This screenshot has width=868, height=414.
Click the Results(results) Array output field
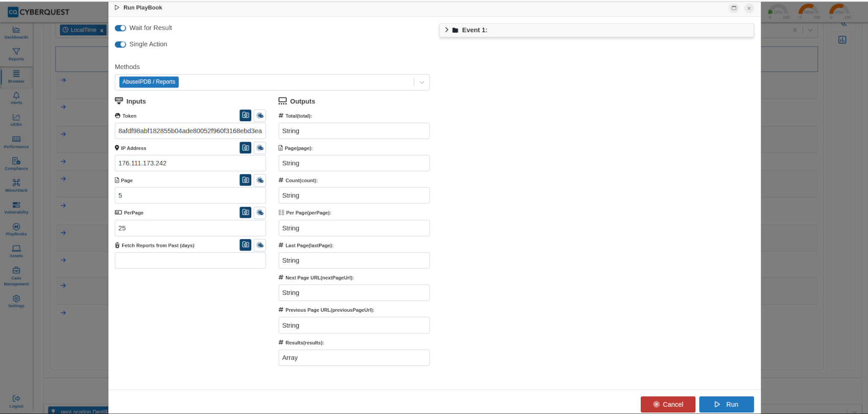pos(354,358)
